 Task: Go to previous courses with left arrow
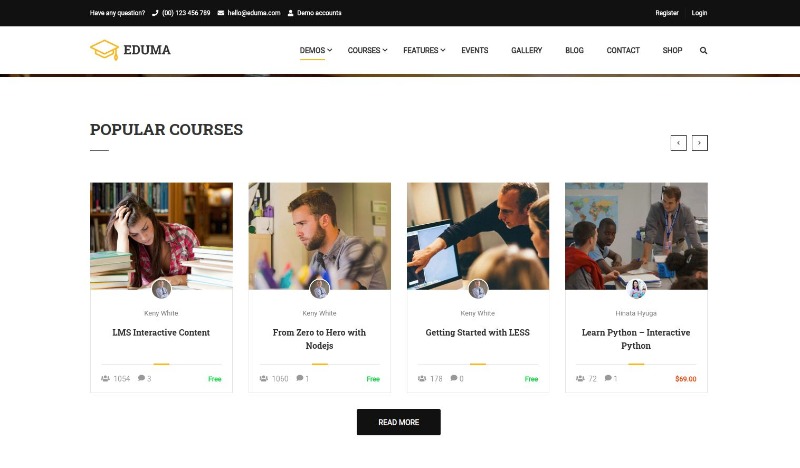(678, 143)
